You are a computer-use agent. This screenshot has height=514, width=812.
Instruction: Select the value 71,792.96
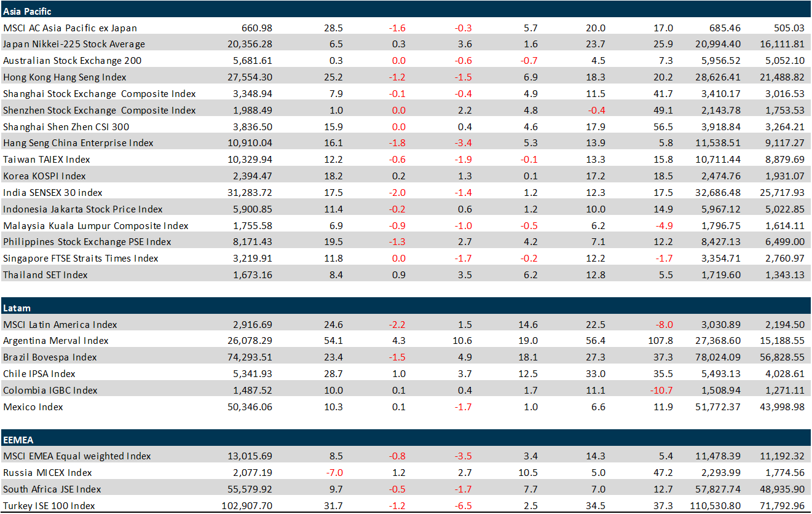tap(784, 506)
